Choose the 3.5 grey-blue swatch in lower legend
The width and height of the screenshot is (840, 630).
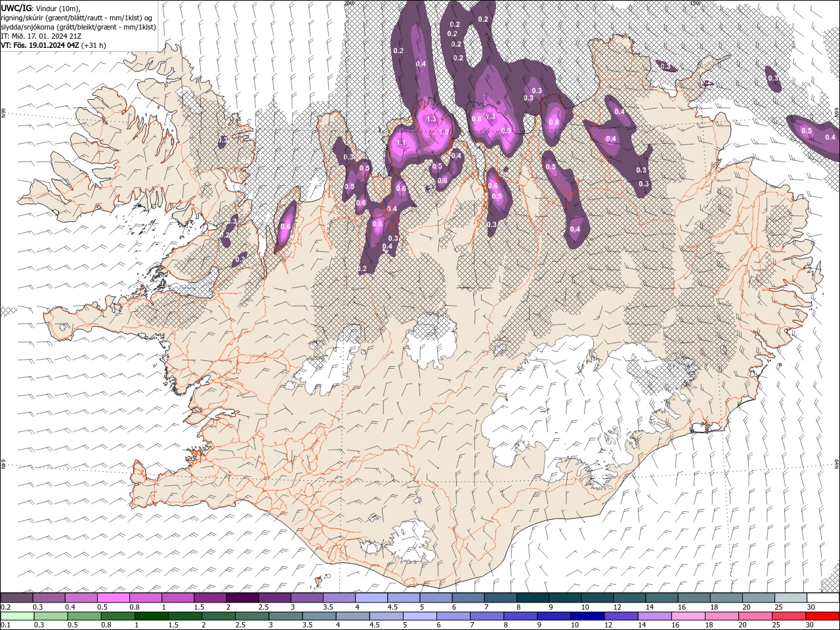coord(319,616)
